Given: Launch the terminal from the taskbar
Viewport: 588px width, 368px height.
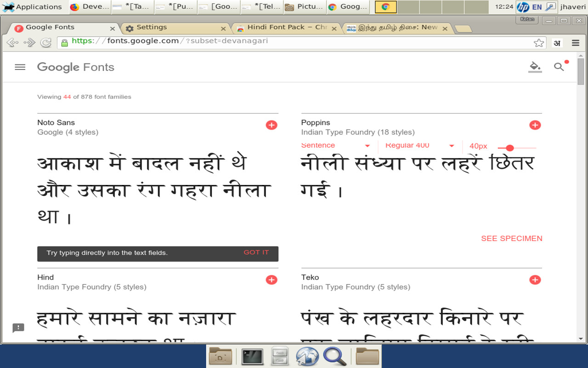Looking at the screenshot, I should [x=252, y=356].
